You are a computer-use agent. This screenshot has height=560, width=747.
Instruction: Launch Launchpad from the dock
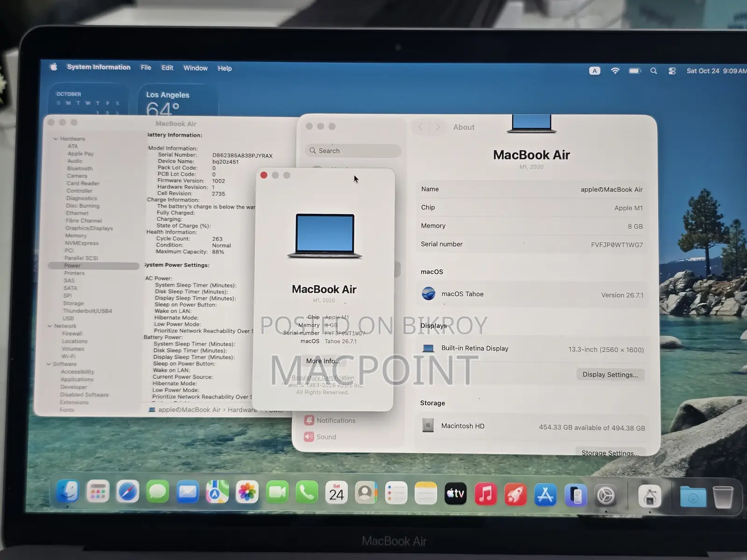[x=98, y=492]
